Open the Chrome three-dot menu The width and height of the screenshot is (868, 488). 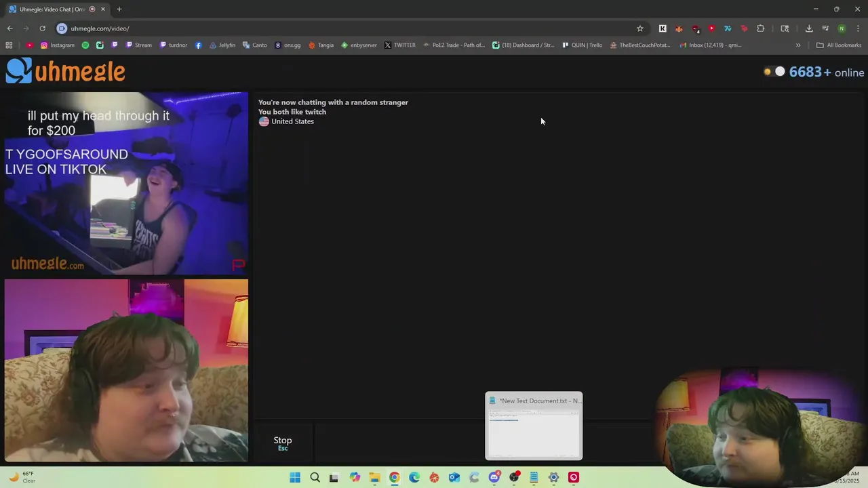tap(858, 28)
